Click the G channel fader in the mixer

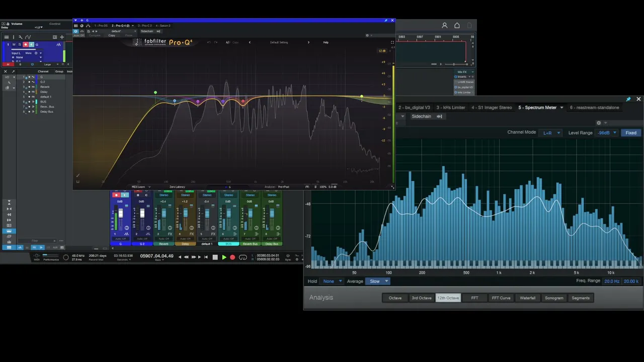(x=120, y=213)
